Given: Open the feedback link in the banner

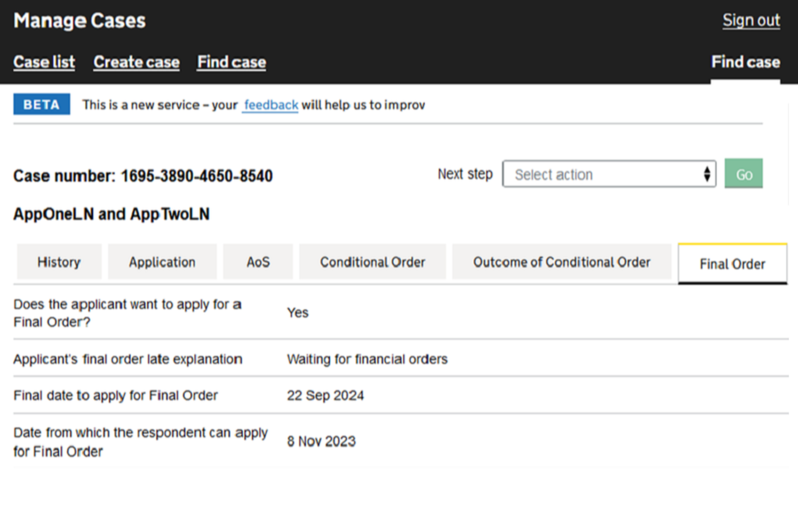Looking at the screenshot, I should (x=270, y=106).
